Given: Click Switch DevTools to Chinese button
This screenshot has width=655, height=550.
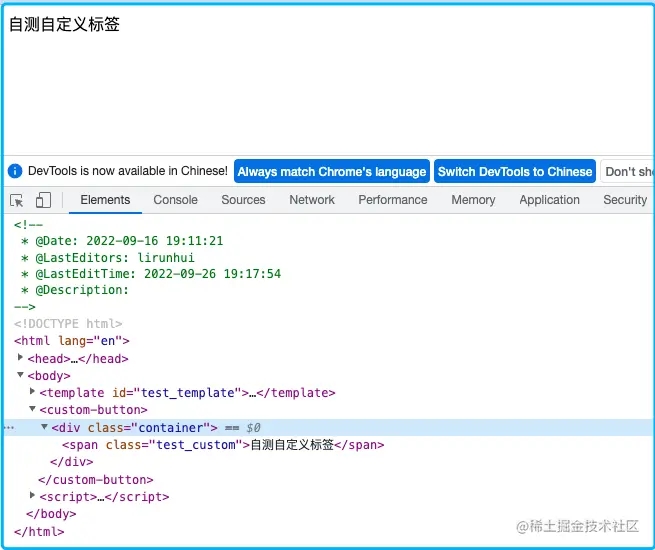Looking at the screenshot, I should pyautogui.click(x=515, y=171).
